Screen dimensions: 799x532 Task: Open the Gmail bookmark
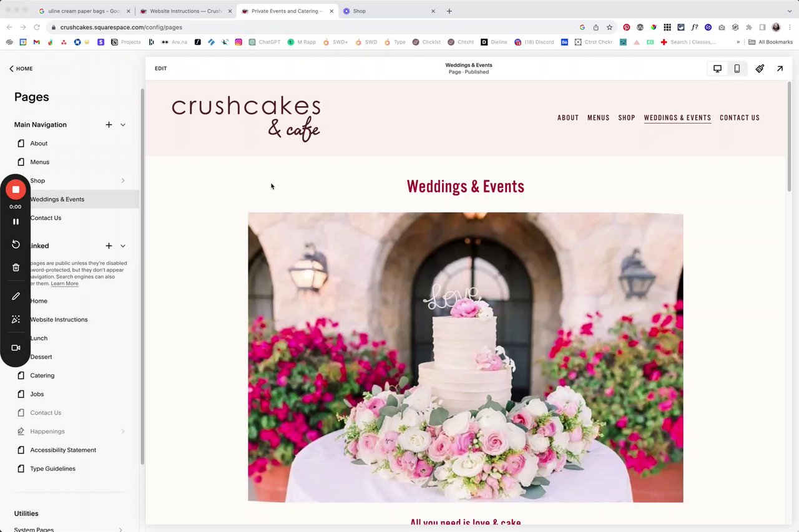click(36, 42)
